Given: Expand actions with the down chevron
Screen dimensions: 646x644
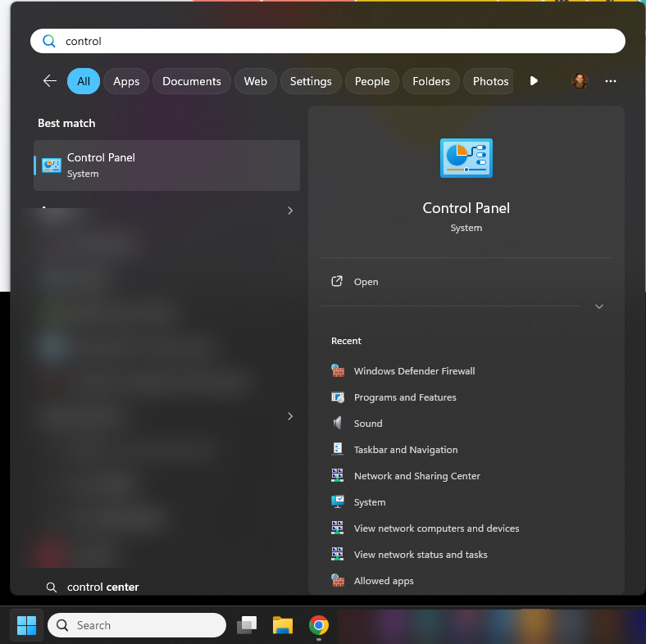Looking at the screenshot, I should pos(599,306).
